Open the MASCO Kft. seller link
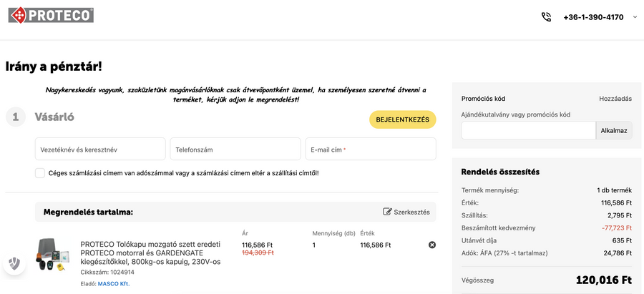 click(114, 284)
